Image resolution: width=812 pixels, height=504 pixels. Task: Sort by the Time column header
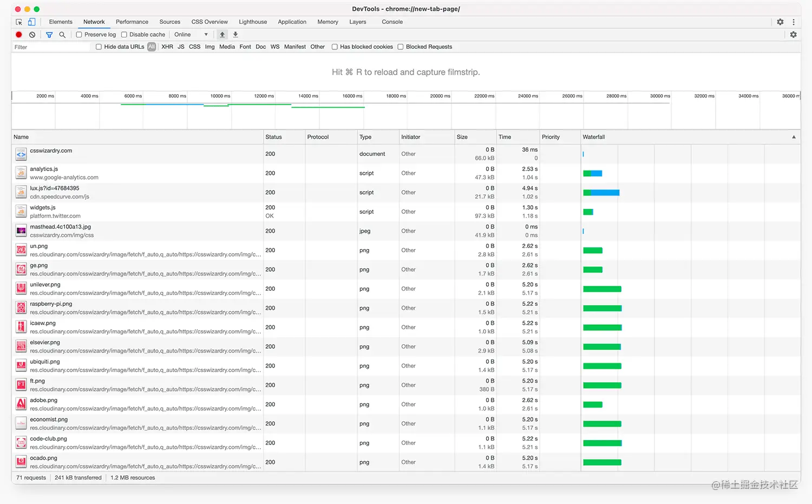[x=518, y=137]
